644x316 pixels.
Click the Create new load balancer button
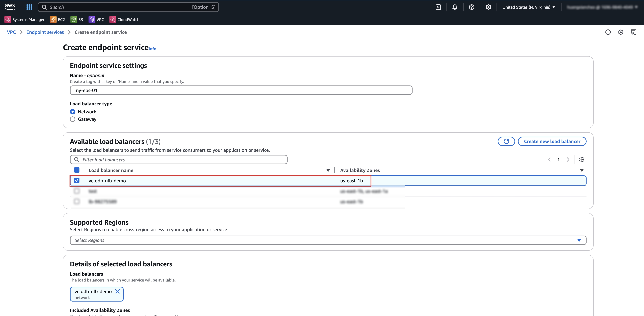(552, 141)
